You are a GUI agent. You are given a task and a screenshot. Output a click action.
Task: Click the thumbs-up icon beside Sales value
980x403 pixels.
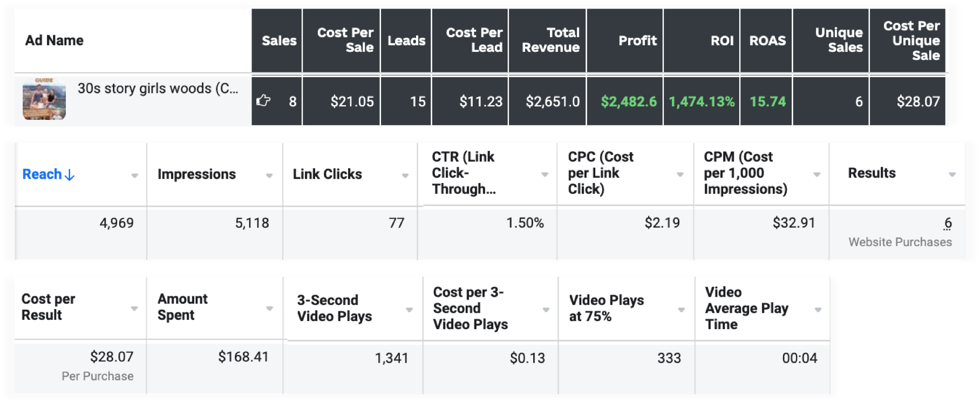coord(263,100)
